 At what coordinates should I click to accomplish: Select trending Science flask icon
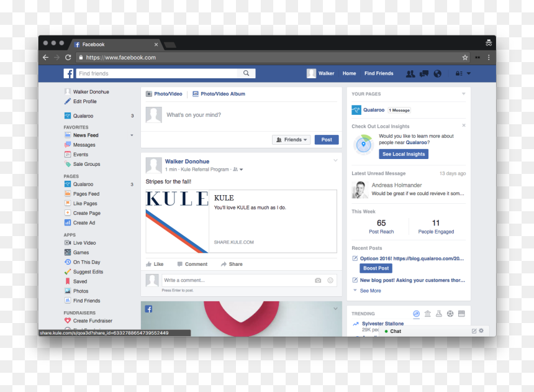click(439, 314)
